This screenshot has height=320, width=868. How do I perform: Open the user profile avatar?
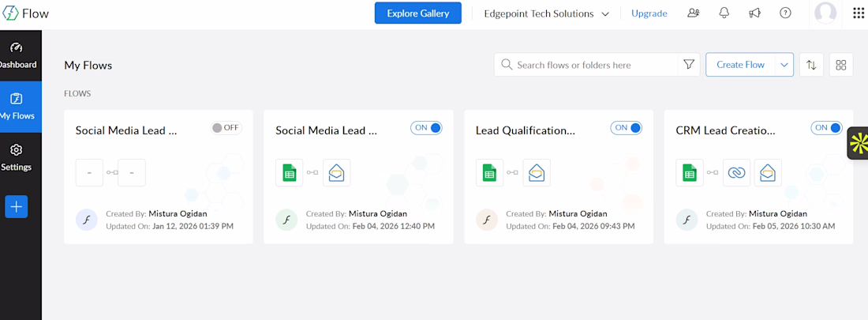[825, 13]
